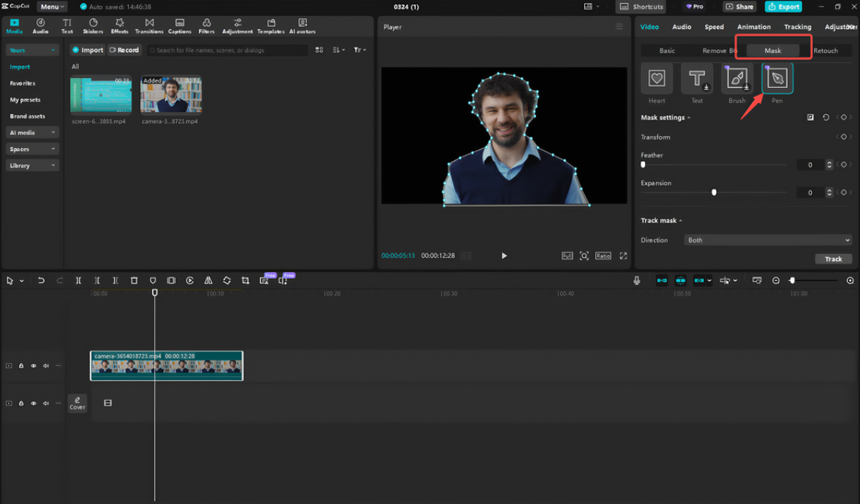Open the Tracking tab in right panel
The width and height of the screenshot is (860, 504).
pos(798,26)
